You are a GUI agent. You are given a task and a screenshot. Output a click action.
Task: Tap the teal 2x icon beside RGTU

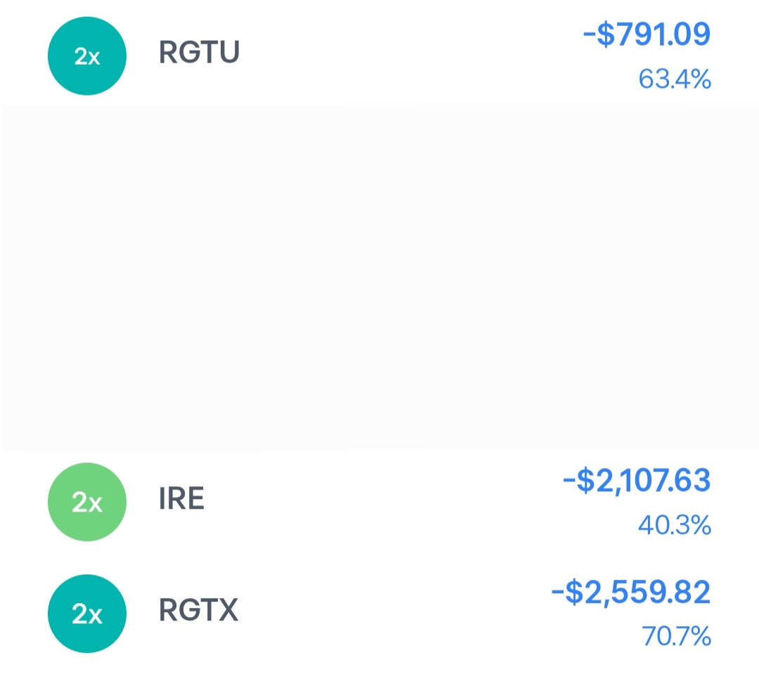point(87,56)
